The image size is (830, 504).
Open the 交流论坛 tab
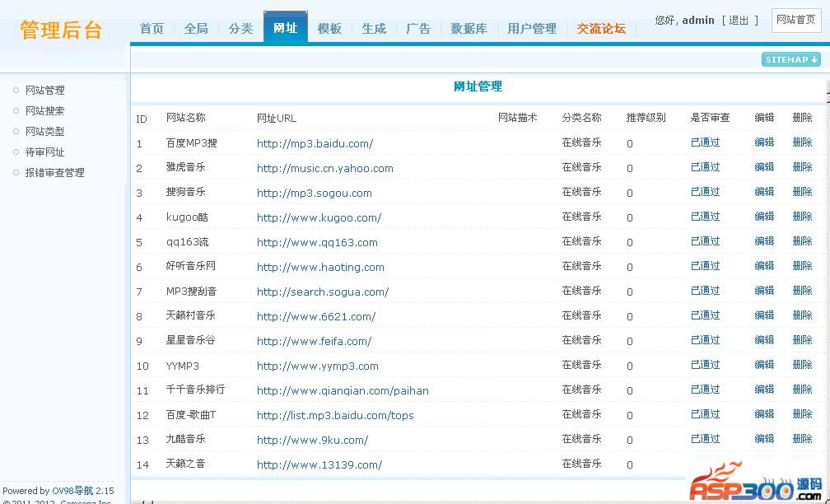pos(601,28)
